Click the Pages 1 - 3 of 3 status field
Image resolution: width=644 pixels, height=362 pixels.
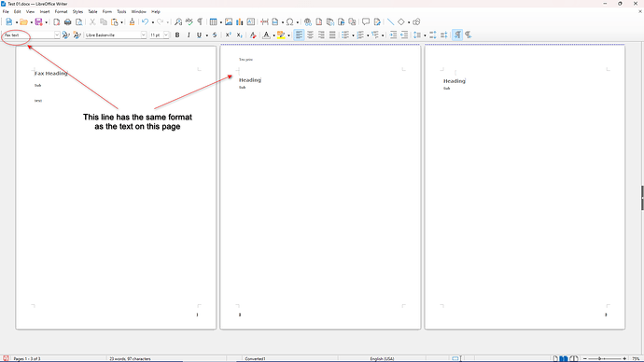27,358
